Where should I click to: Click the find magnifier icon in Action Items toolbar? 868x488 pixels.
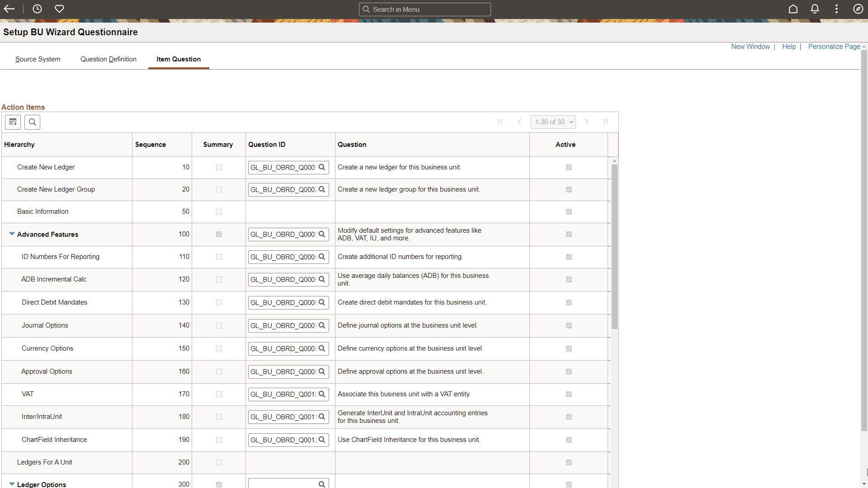(x=32, y=122)
